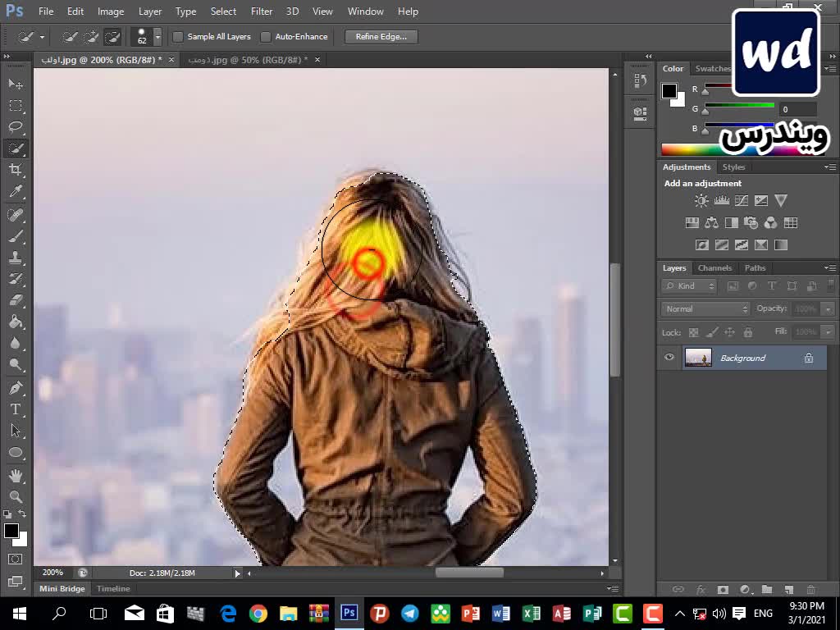Viewport: 840px width, 630px height.
Task: Select the Hand tool
Action: pos(16,475)
